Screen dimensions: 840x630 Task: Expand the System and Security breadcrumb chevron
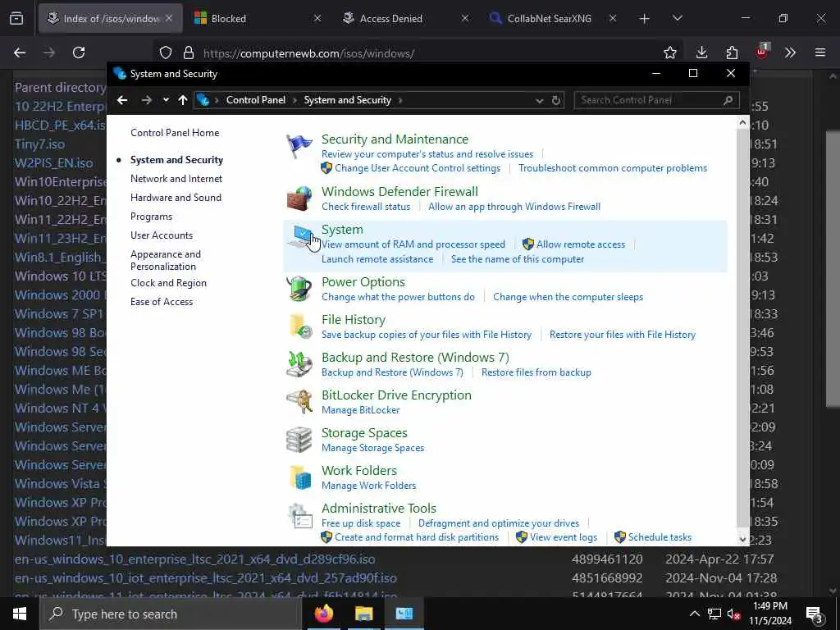[400, 100]
